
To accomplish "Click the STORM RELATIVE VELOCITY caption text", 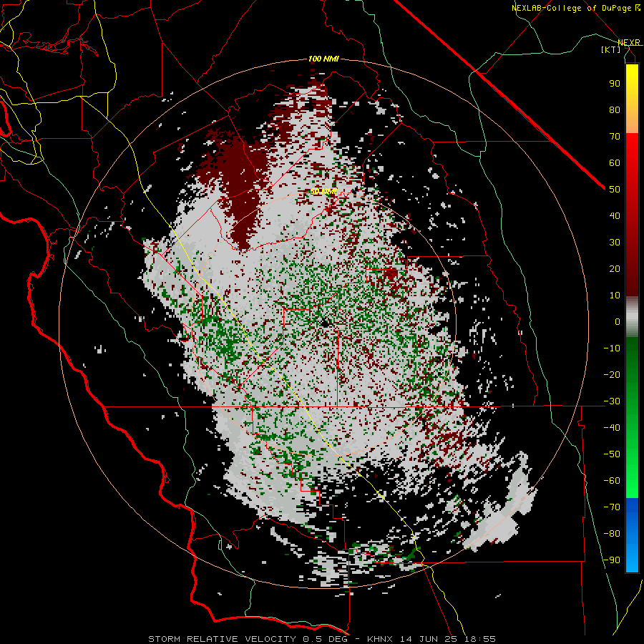I will (222, 639).
